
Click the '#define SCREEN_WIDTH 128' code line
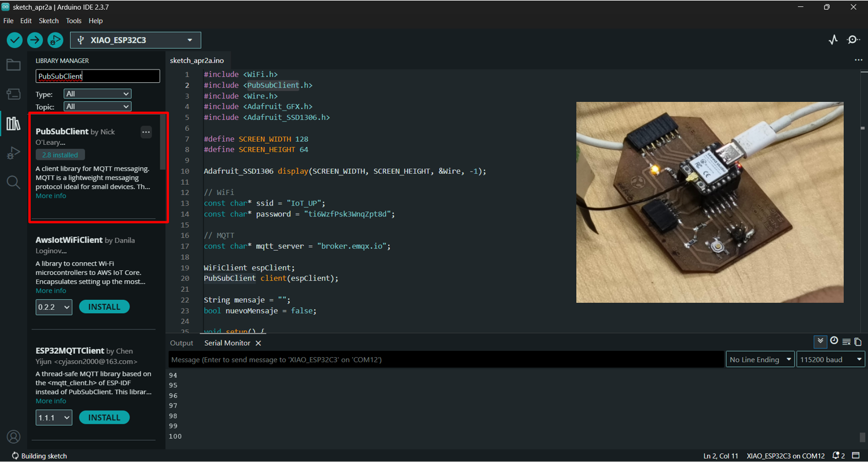click(256, 139)
